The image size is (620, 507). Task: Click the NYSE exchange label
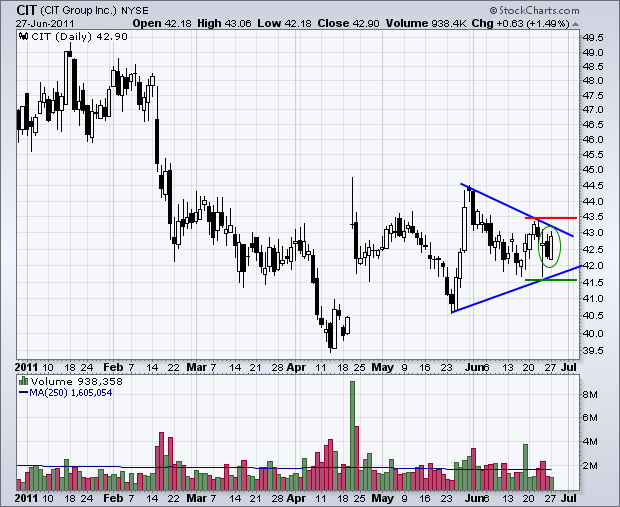(x=134, y=11)
